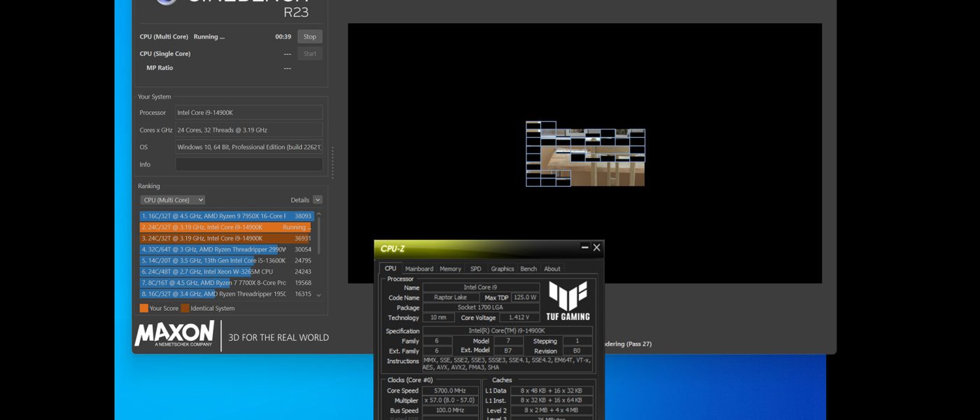This screenshot has width=980, height=420.
Task: Click the 00:39 elapsed time
Action: pos(283,36)
